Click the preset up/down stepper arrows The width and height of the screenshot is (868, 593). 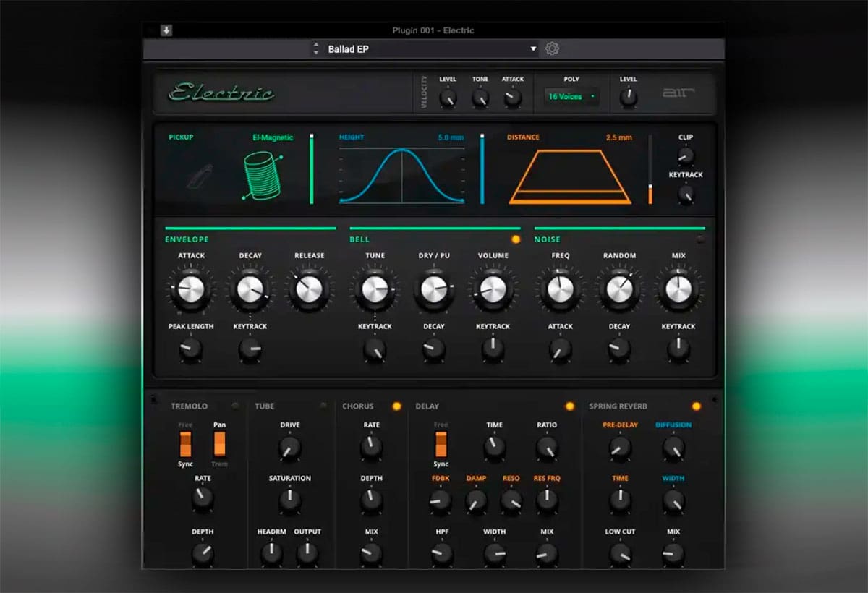pos(315,49)
